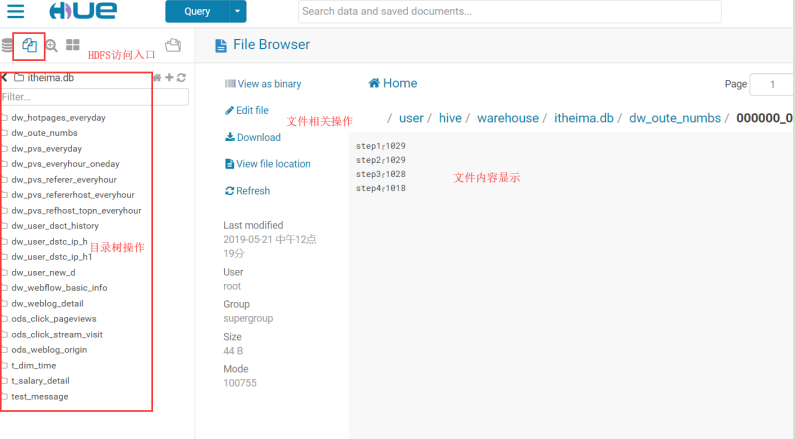795x439 pixels.
Task: Open dw_pvs_everyday folder
Action: coord(47,149)
